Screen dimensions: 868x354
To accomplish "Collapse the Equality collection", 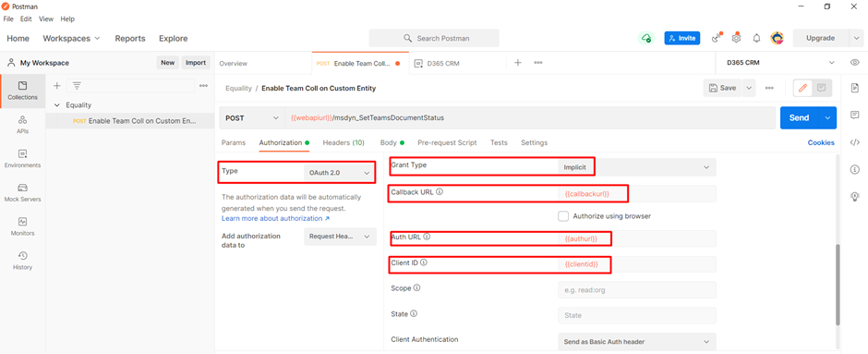I will click(57, 104).
